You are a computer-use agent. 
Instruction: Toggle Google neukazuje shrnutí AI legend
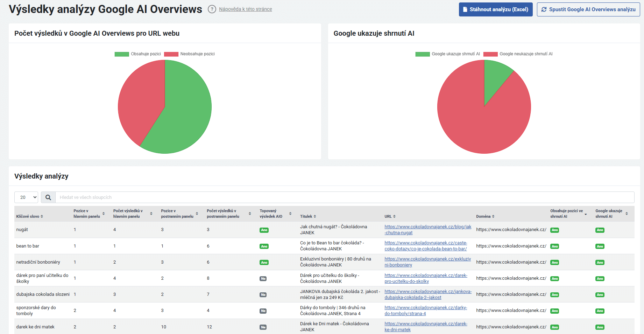tap(518, 54)
